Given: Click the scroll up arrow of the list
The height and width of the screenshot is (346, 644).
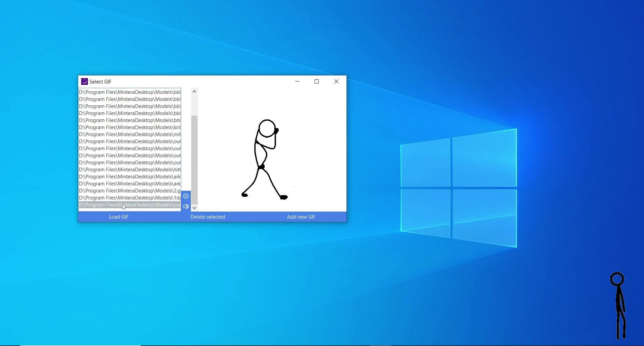Looking at the screenshot, I should click(x=194, y=92).
